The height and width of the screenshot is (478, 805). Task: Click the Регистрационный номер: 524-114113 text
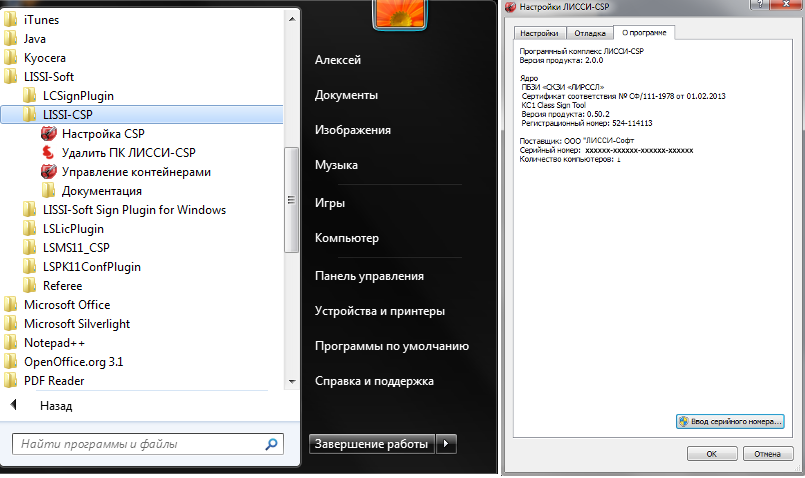click(587, 123)
